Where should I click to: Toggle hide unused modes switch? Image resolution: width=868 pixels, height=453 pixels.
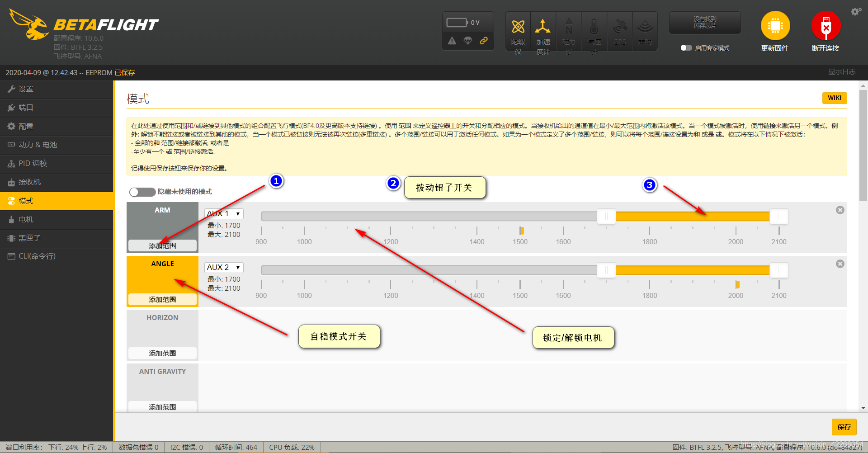coord(142,192)
